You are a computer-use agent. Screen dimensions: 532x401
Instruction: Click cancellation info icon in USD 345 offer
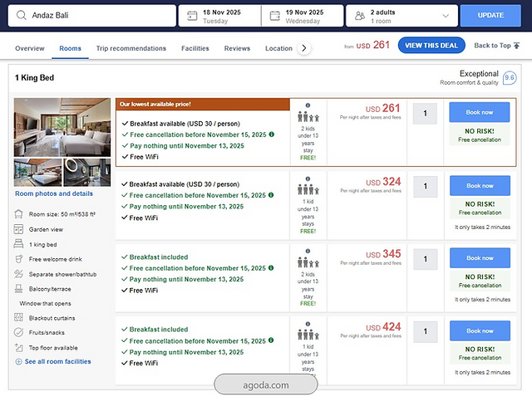pyautogui.click(x=271, y=268)
